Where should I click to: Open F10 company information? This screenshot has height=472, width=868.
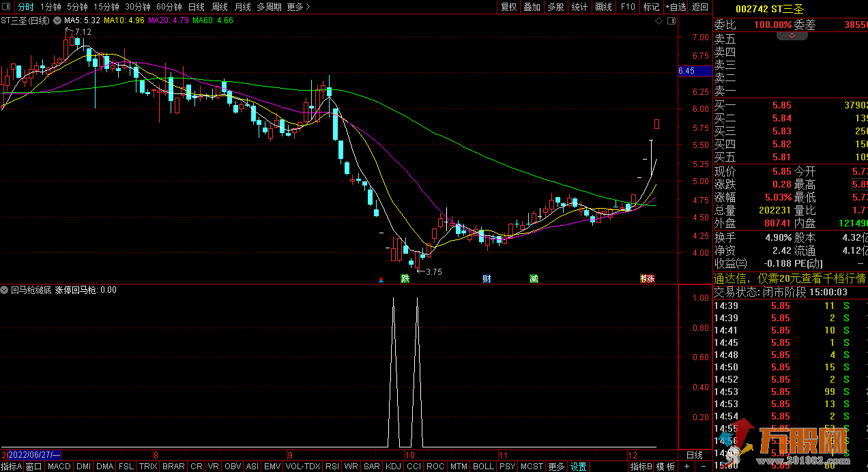point(627,7)
